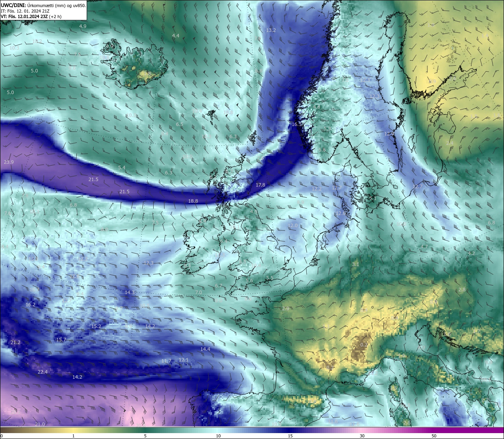This screenshot has width=504, height=439.
Task: Select the 7.0 value label
Action: pyautogui.click(x=198, y=292)
